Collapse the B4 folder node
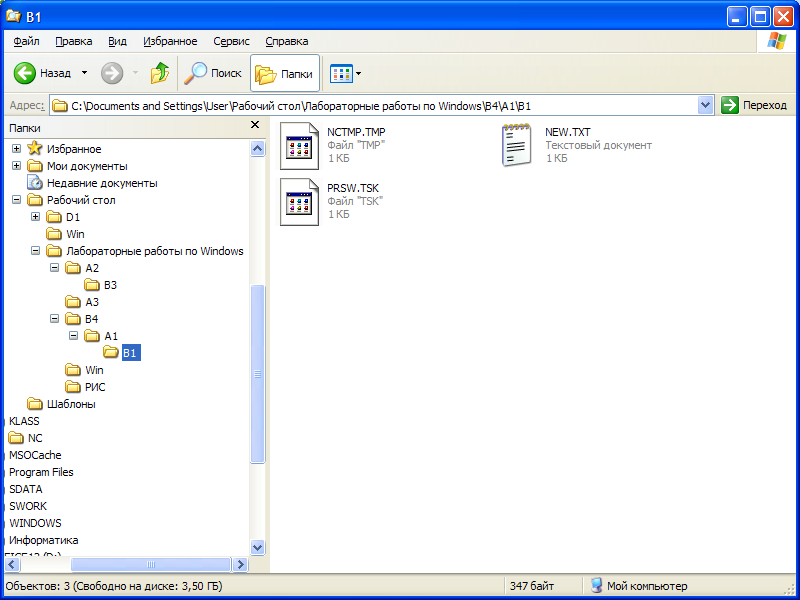Viewport: 800px width, 600px height. point(55,319)
